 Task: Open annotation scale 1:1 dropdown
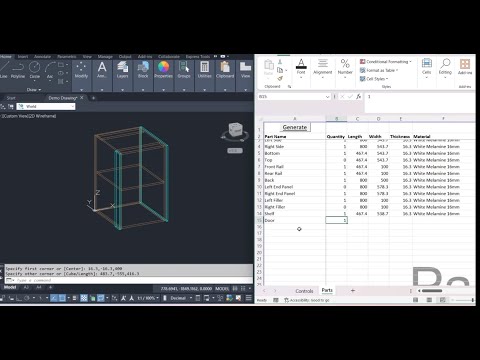click(147, 298)
